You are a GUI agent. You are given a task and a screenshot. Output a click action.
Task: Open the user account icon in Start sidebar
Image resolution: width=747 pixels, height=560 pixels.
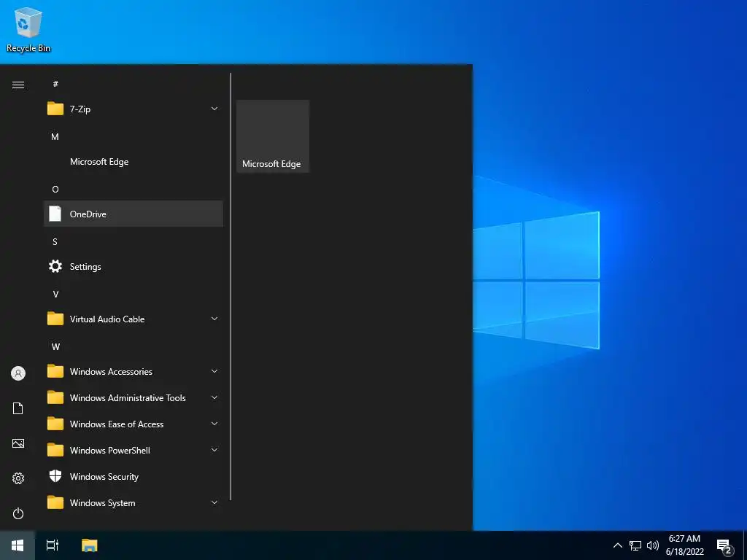click(x=18, y=373)
